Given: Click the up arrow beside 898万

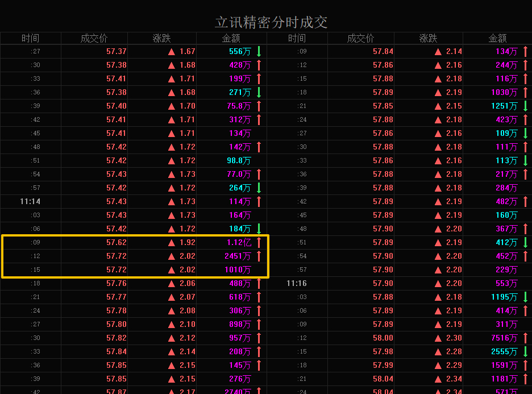Looking at the screenshot, I should (259, 324).
